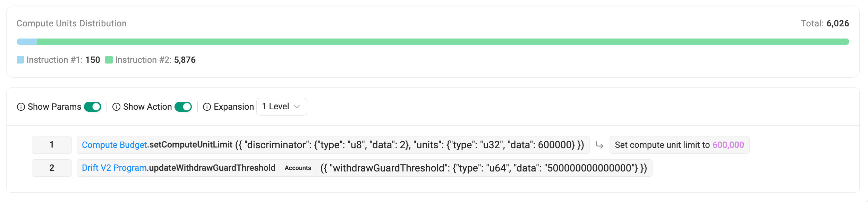Click the green Instruction #2 legend swatch

109,60
